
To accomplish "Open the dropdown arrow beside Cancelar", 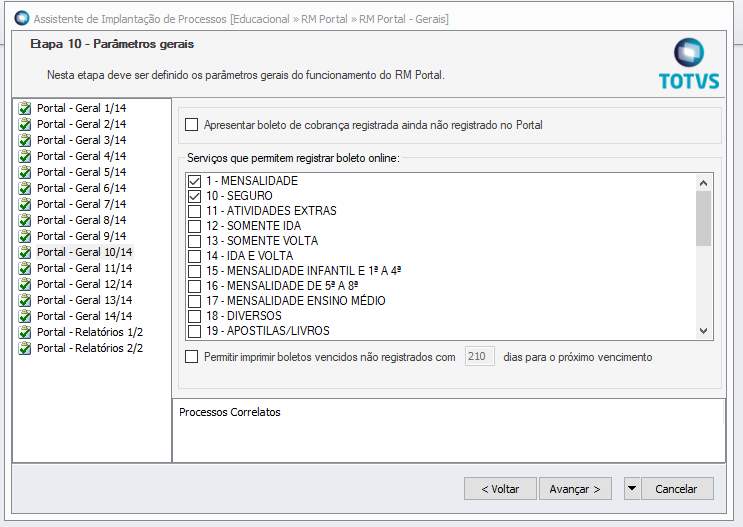I will click(x=631, y=488).
